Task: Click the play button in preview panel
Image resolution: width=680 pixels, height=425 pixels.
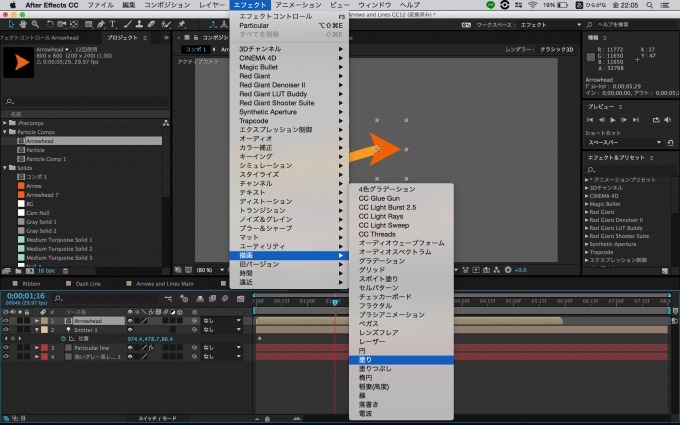Action: (612, 119)
